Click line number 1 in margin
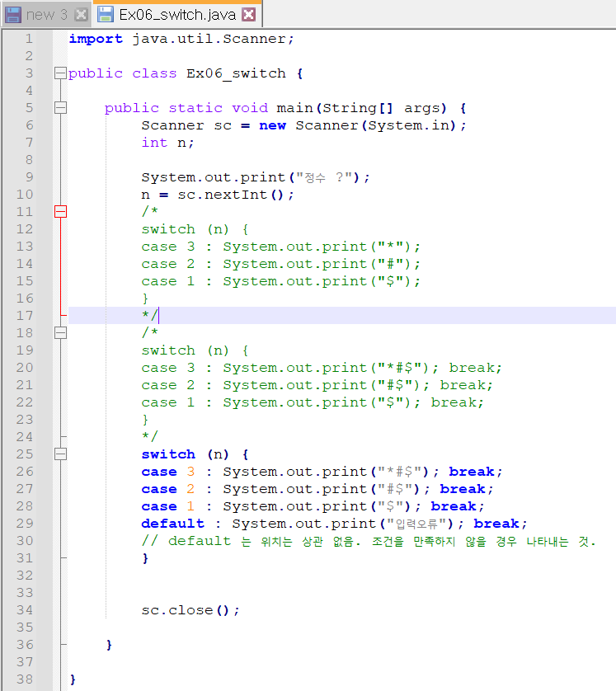Screen dimensions: 616x691 point(29,39)
